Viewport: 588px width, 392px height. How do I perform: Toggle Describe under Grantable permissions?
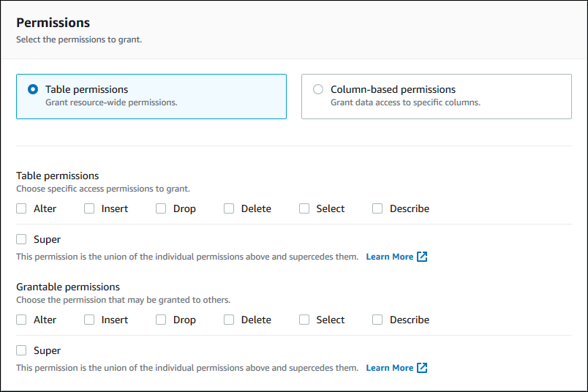pyautogui.click(x=377, y=320)
